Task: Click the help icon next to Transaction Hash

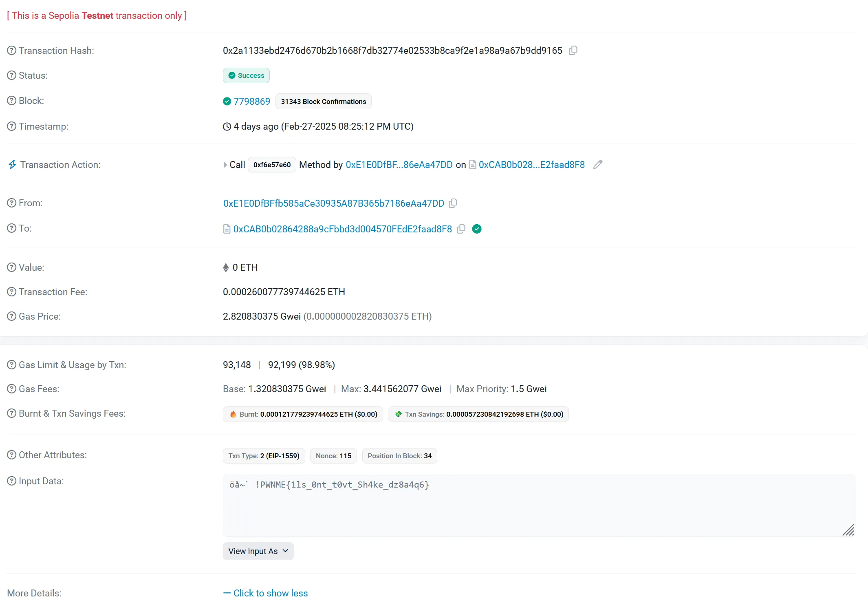Action: pos(12,51)
